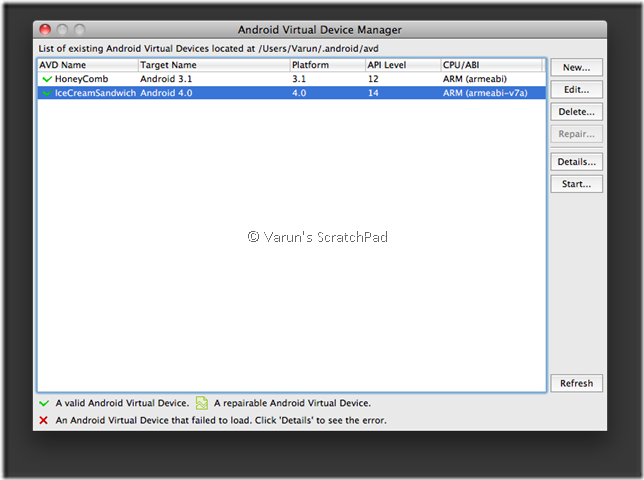Click green checkmark beside HoneyComb
Image resolution: width=644 pixels, height=480 pixels.
tap(47, 79)
